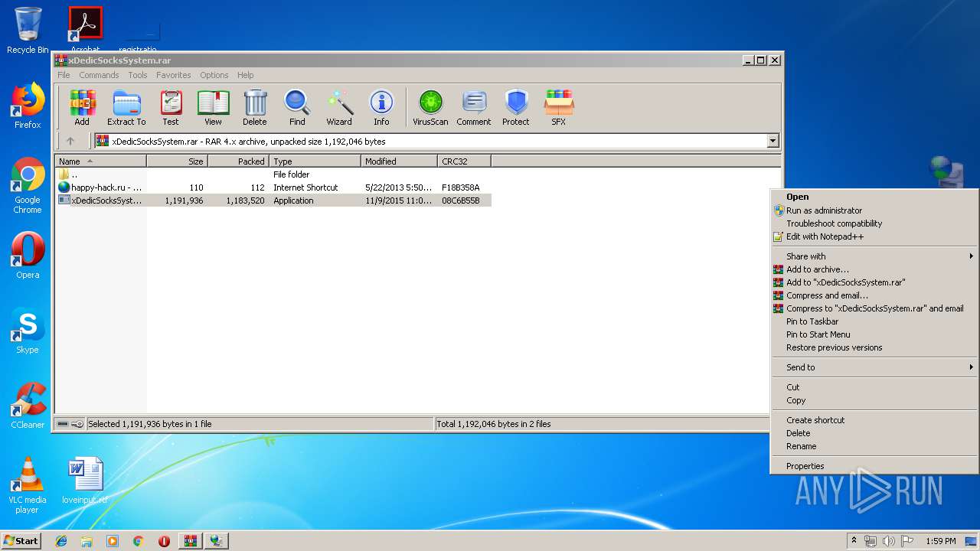Choose Rename in the context menu
The height and width of the screenshot is (551, 980).
tap(874, 446)
